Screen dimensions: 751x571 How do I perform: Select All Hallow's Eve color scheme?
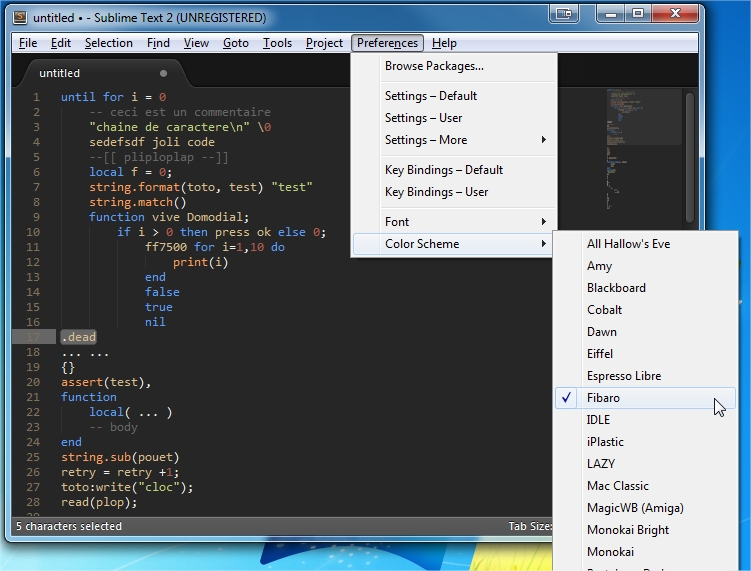645,244
